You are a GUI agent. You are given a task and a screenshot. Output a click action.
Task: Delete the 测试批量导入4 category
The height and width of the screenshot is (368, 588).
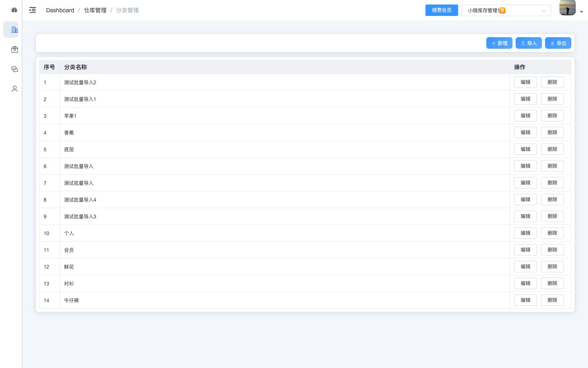click(x=552, y=200)
